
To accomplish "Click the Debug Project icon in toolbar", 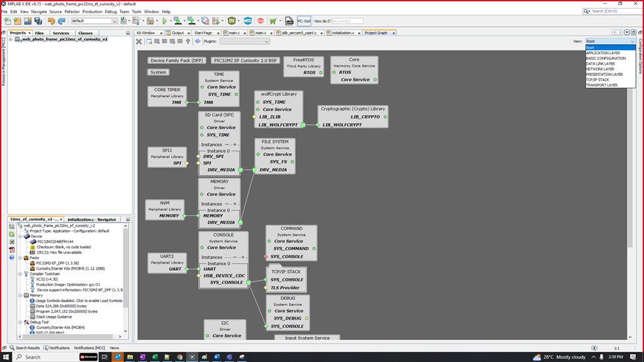I will [x=216, y=21].
